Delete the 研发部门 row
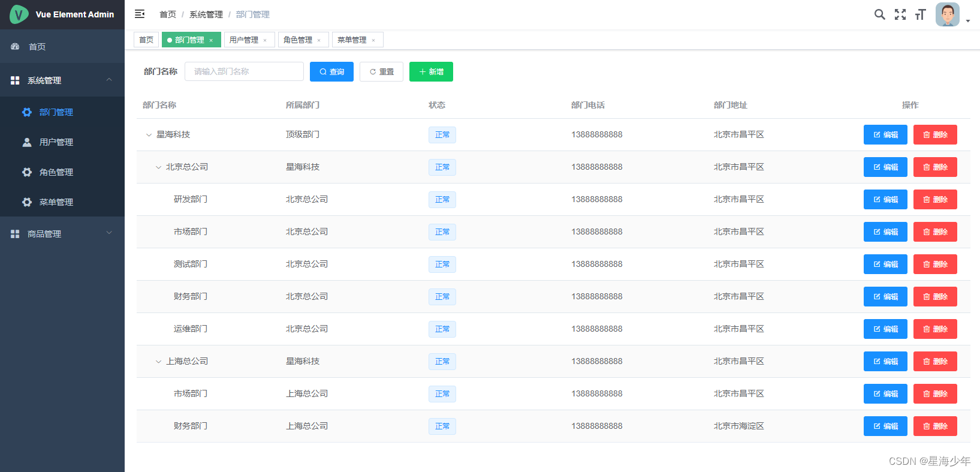The image size is (980, 472). tap(935, 199)
